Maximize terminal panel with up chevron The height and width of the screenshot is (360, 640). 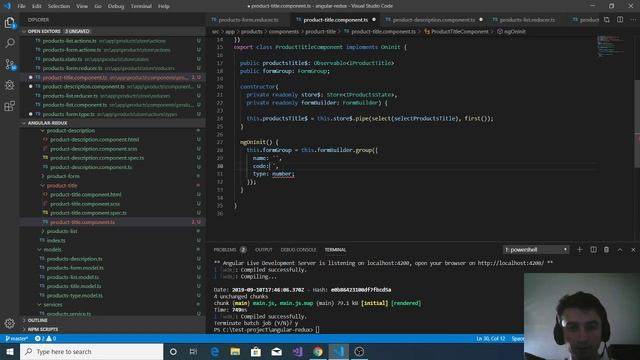[x=620, y=249]
